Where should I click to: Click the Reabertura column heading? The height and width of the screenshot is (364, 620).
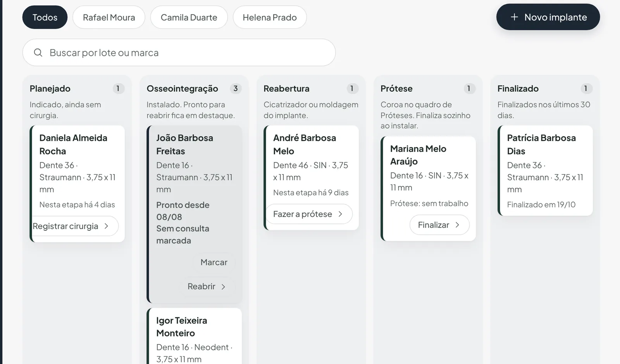click(286, 88)
